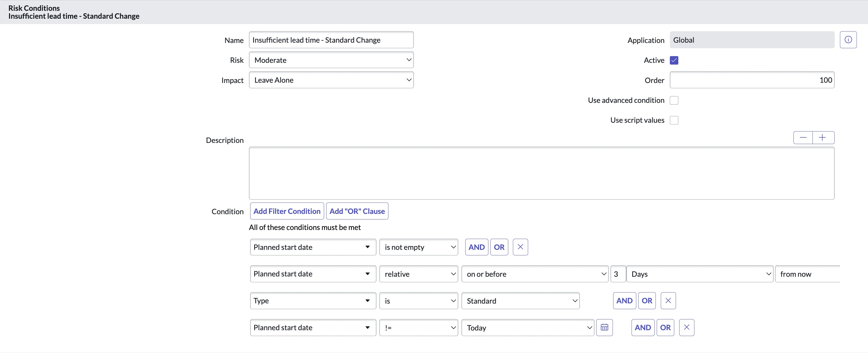Change the '!=' operator dropdown
The width and height of the screenshot is (868, 353).
pos(419,327)
